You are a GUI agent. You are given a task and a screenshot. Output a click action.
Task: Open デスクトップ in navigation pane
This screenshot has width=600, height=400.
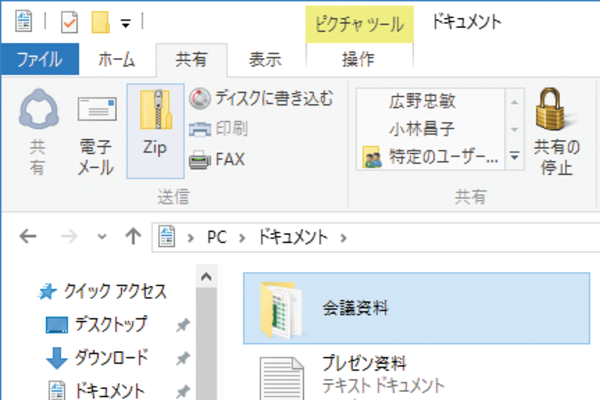(x=96, y=324)
